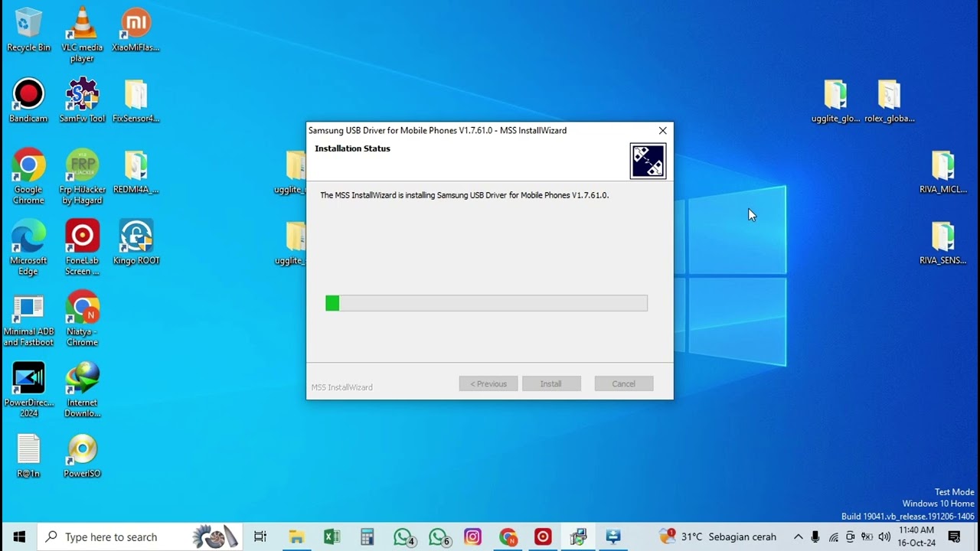This screenshot has width=980, height=551.
Task: Launch Niatya Chrome profile shortcut
Action: coord(82,319)
